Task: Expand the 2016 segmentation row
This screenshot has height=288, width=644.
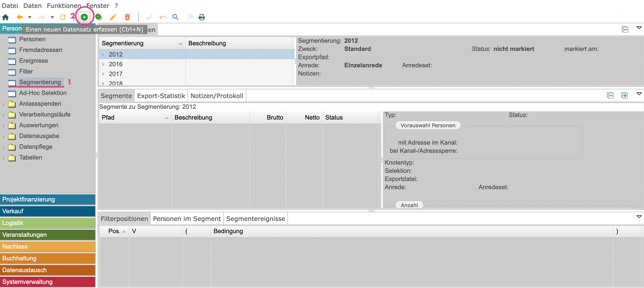Action: click(x=103, y=64)
